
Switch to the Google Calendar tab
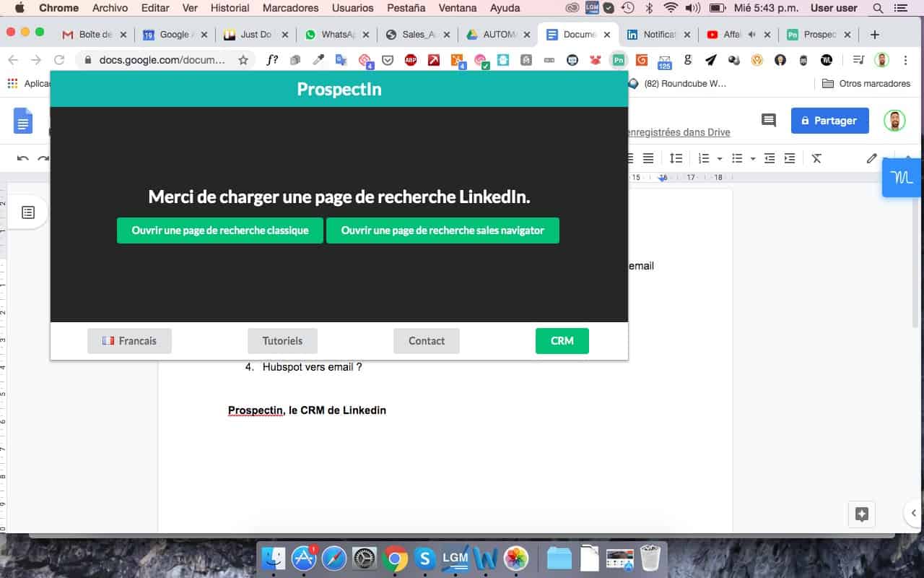point(175,34)
